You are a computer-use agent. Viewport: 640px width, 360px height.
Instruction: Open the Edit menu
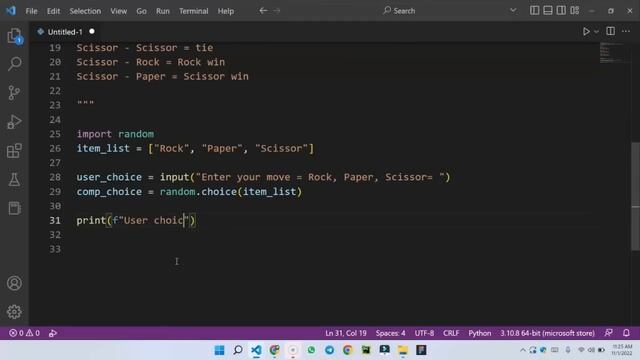coord(53,11)
